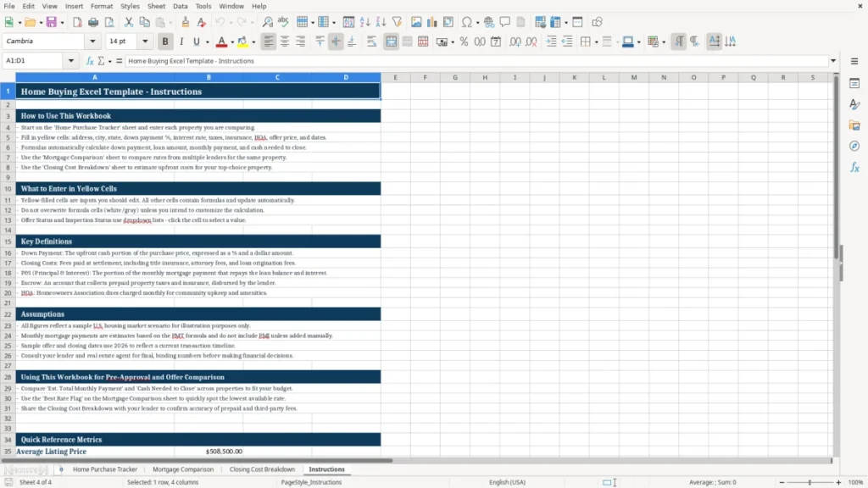
Task: Toggle Bold formatting
Action: tap(165, 42)
